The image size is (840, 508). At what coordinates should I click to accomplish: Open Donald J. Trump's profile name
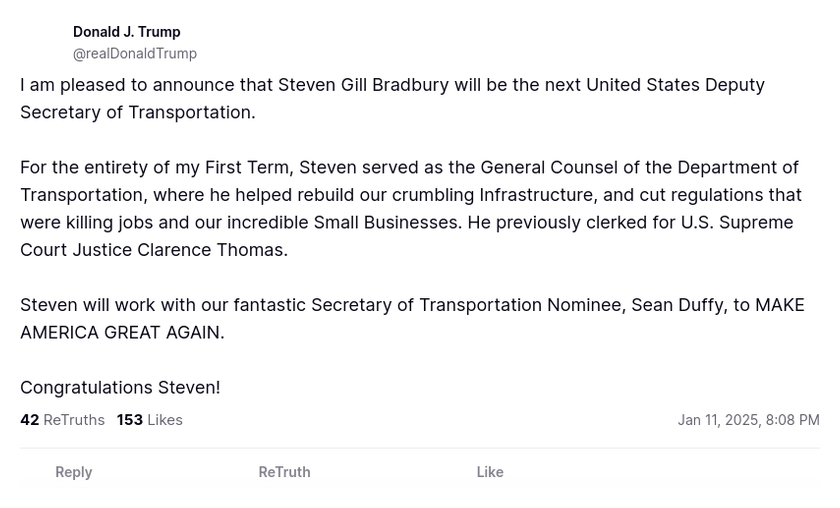(126, 32)
